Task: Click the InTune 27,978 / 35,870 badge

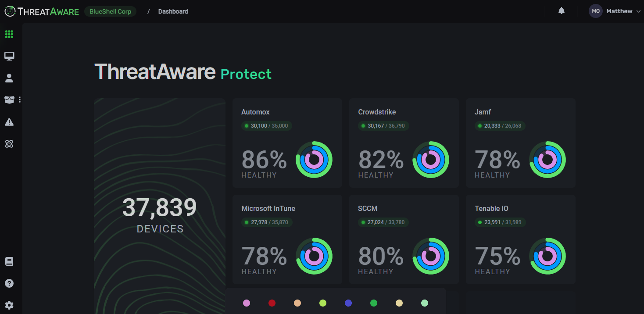Action: pos(267,222)
